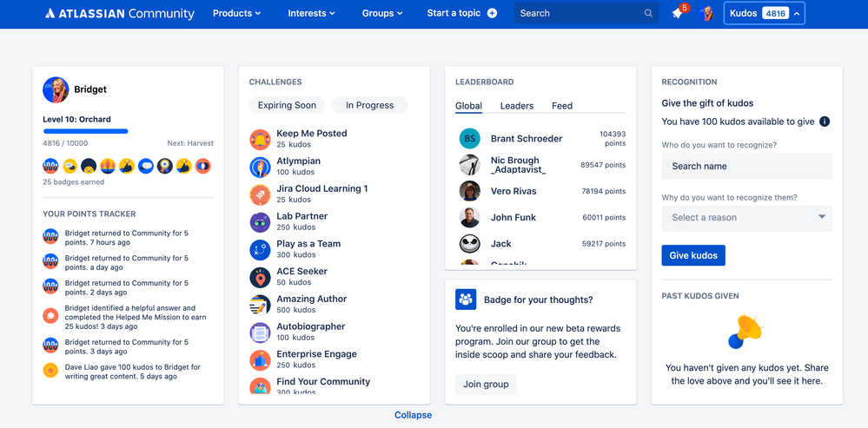Screen dimensions: 868x428
Task: Click the Bridget name link
Action: tap(90, 89)
